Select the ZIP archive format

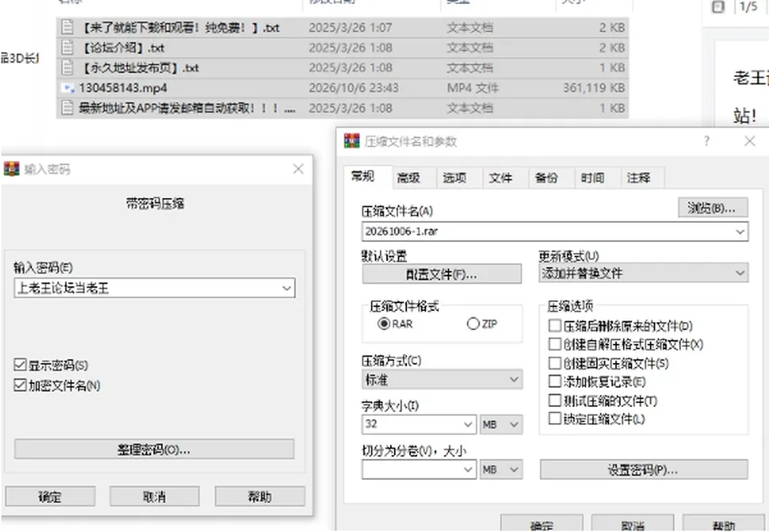(473, 324)
